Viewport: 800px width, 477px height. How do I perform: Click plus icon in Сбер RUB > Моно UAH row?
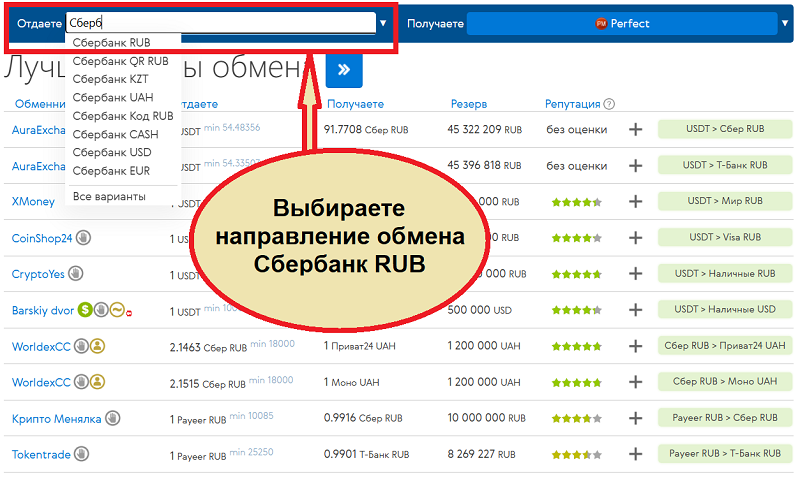coord(635,382)
